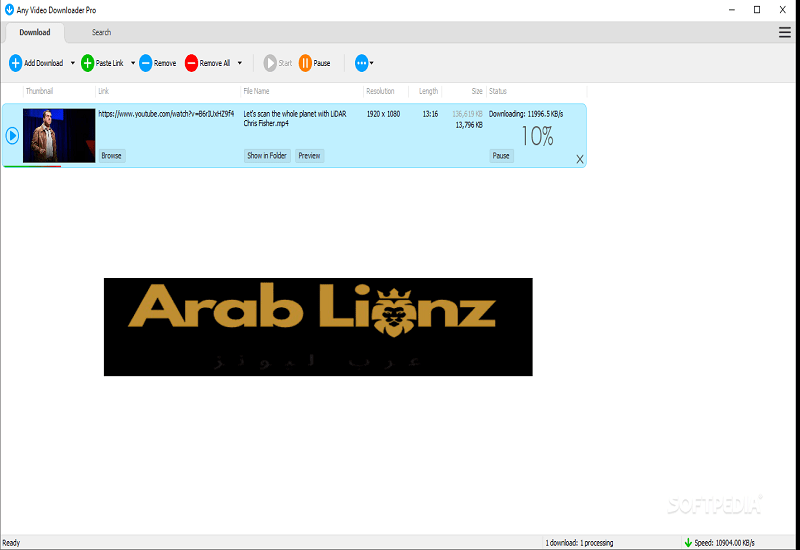Switch to the Search tab
This screenshot has width=800, height=550.
(101, 32)
